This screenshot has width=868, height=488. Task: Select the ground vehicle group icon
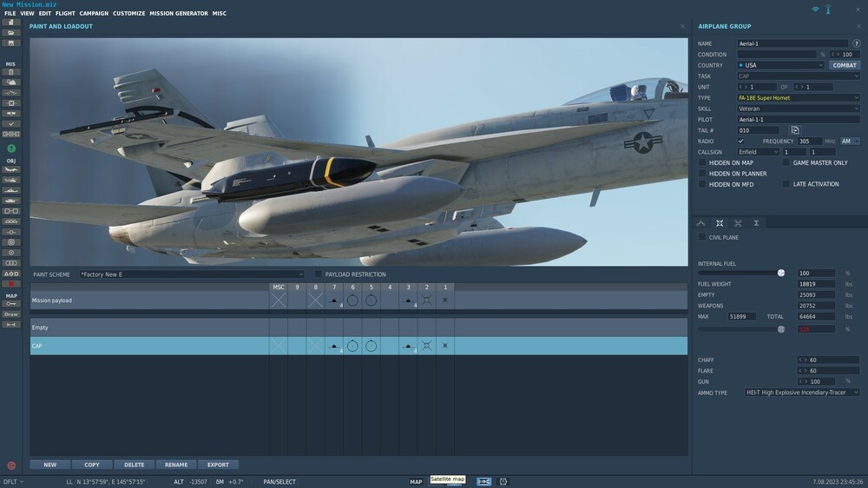(x=10, y=201)
